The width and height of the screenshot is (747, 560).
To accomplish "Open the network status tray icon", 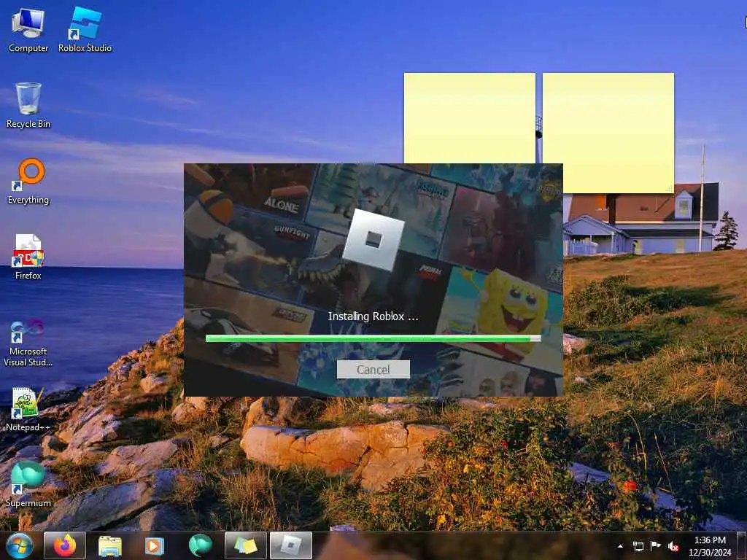I will 638,546.
